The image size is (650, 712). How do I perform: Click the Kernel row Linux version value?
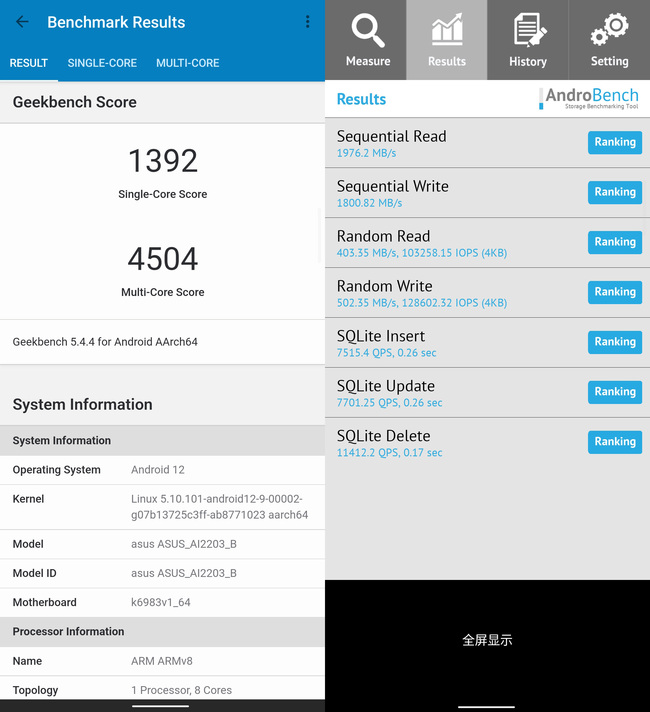coord(219,507)
